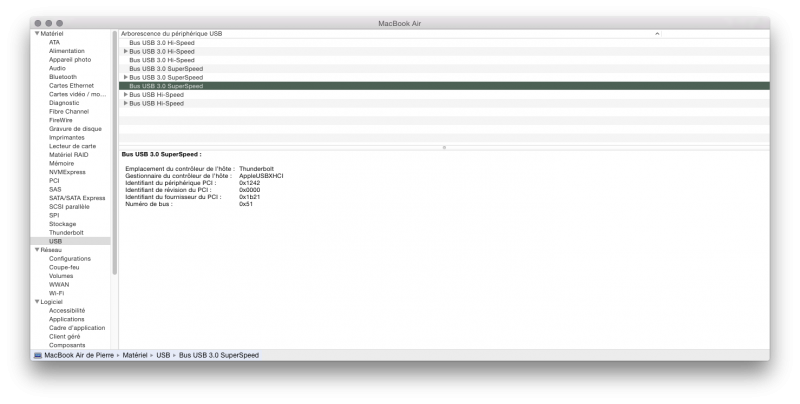Open the Fibre Channel entry
Viewport: 800px width, 404px height.
(69, 112)
